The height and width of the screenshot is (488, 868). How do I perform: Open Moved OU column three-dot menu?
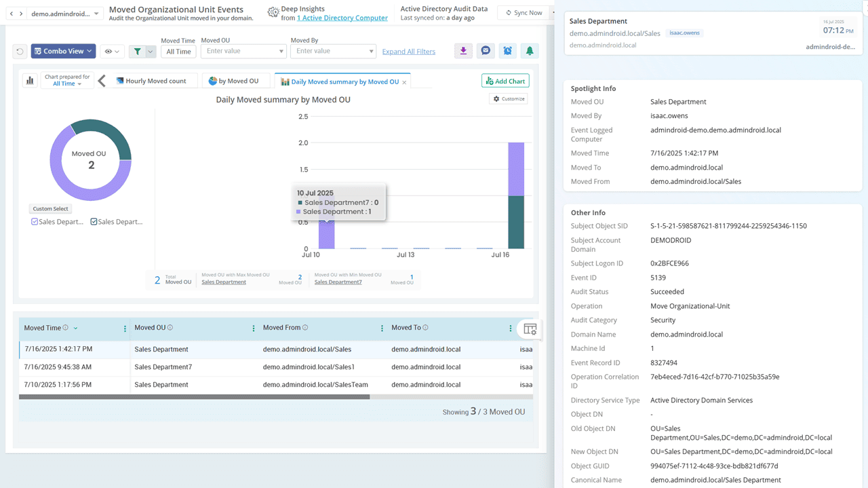point(254,329)
